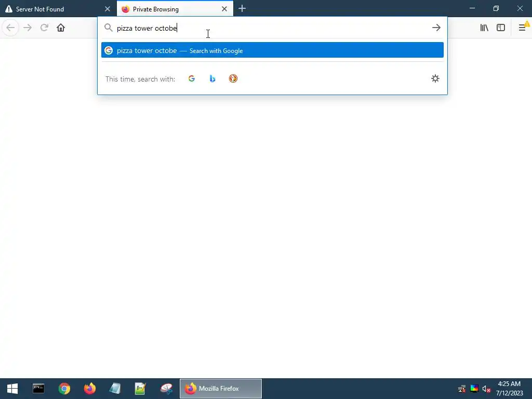The width and height of the screenshot is (532, 399).
Task: Open the Library icon in the toolbar
Action: pos(484,28)
